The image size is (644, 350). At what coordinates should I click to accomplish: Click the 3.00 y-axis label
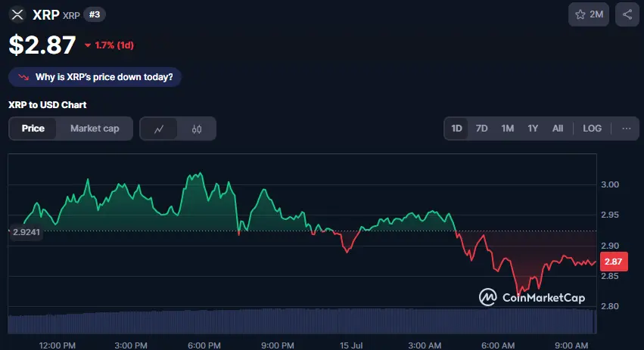tap(610, 184)
